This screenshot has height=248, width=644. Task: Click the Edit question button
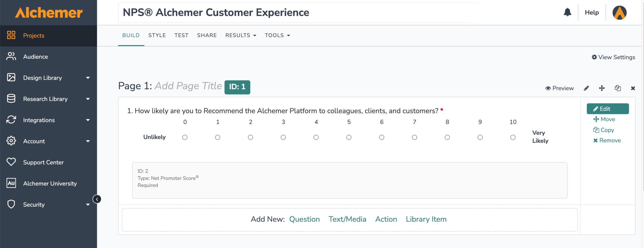608,109
